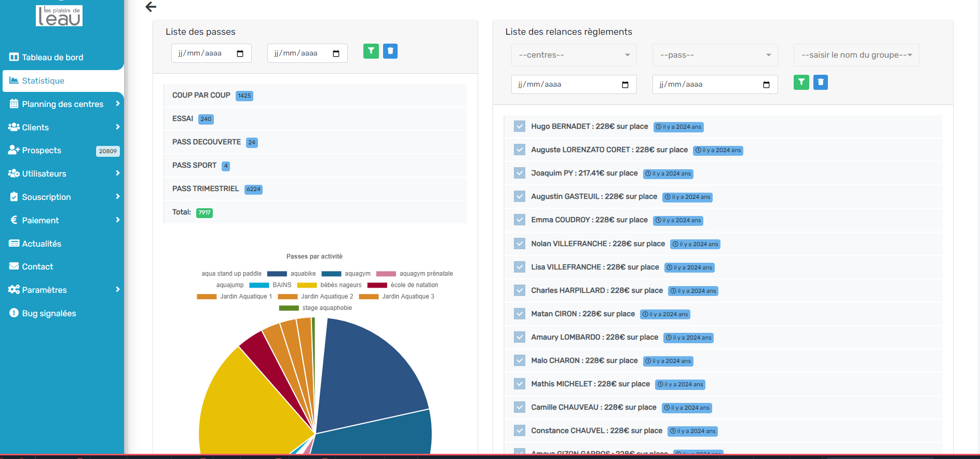Apply the green filter in relances règlements
Viewport: 980px width, 459px height.
click(801, 82)
